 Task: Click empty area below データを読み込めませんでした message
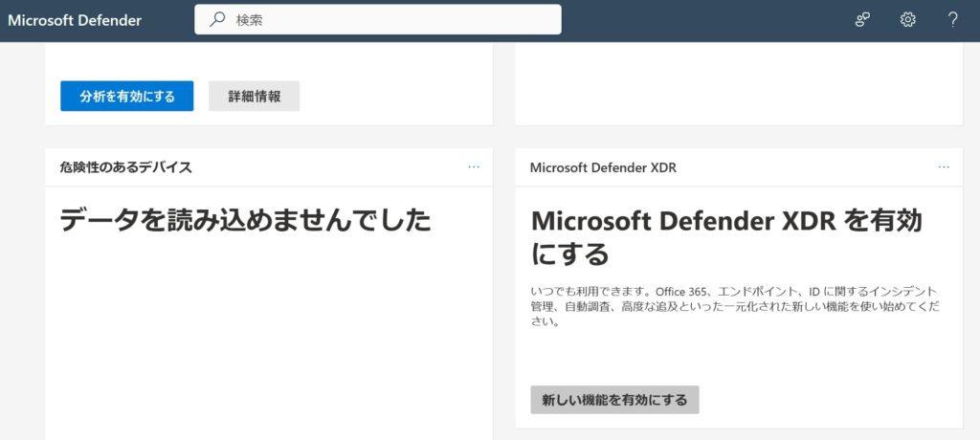click(268, 335)
